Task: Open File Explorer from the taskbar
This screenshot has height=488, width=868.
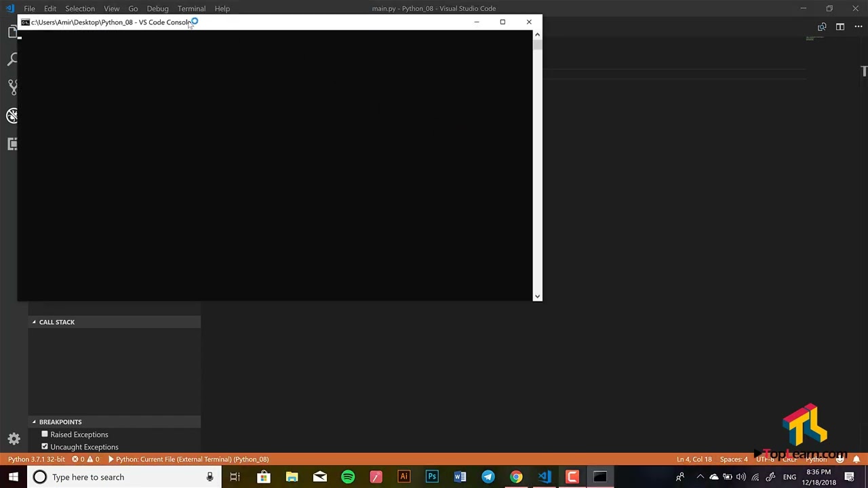Action: point(292,477)
